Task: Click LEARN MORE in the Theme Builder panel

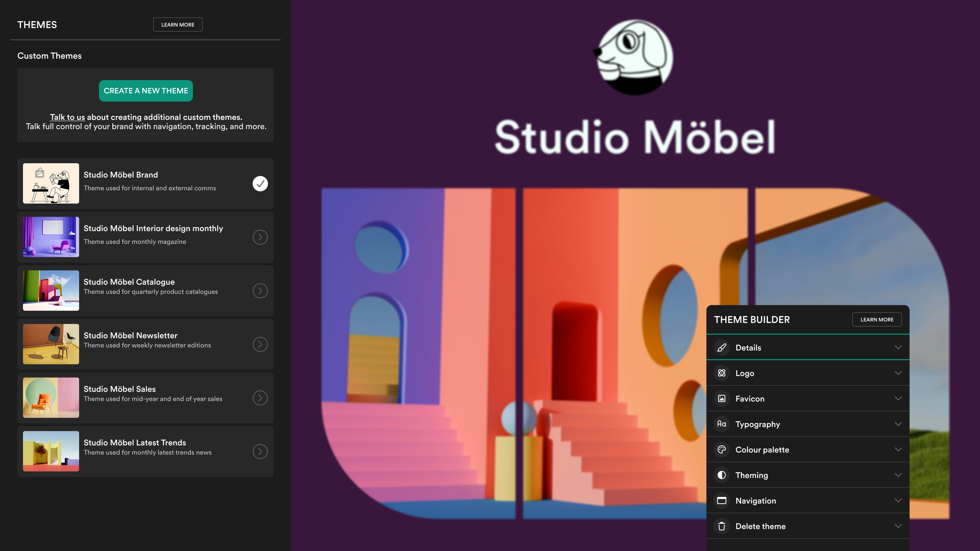Action: (x=877, y=319)
